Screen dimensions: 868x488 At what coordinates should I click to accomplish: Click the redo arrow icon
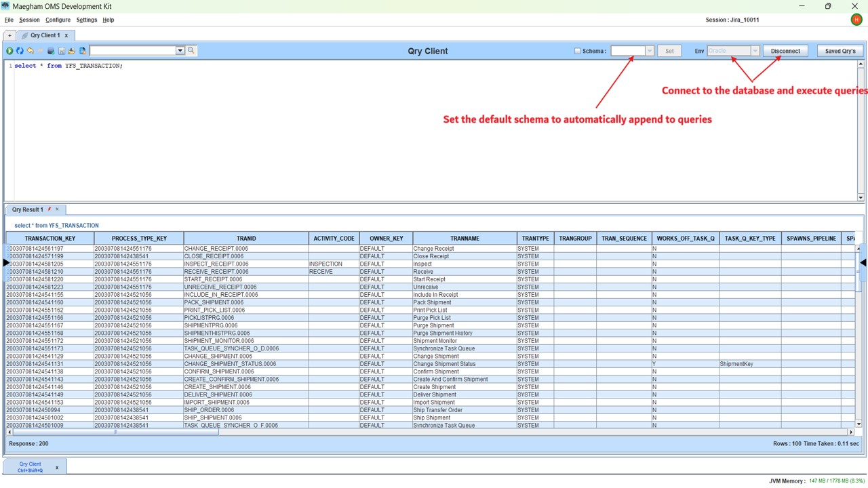pos(39,51)
